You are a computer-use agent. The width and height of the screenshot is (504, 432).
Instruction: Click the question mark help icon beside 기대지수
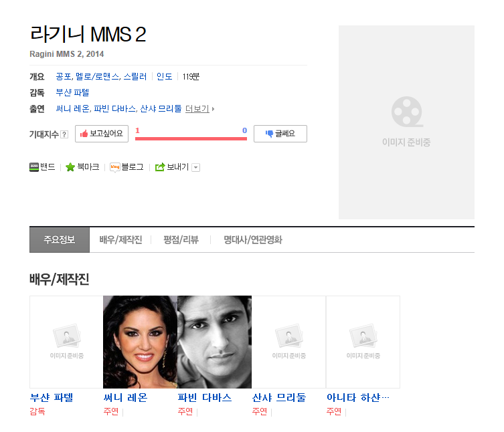tap(64, 134)
